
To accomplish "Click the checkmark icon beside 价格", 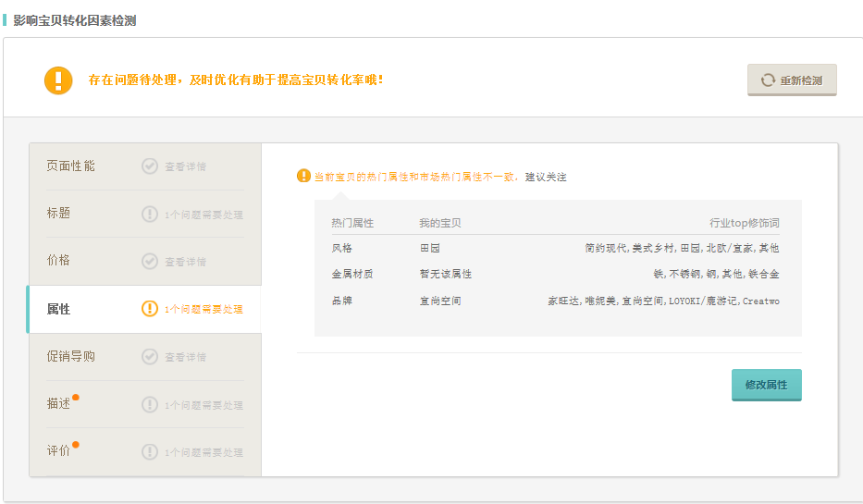I will point(150,261).
